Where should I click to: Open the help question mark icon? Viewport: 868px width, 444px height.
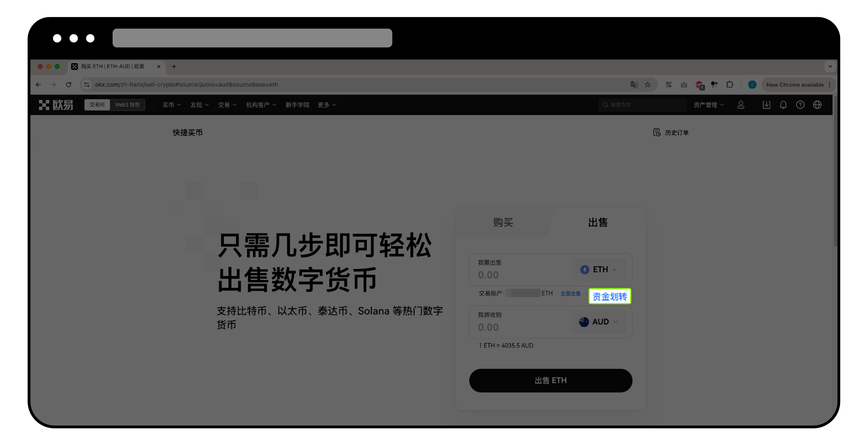coord(800,105)
